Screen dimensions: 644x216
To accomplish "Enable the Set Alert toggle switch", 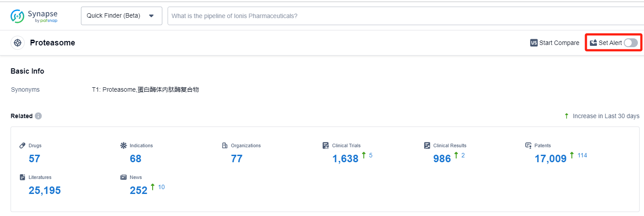I will click(630, 43).
